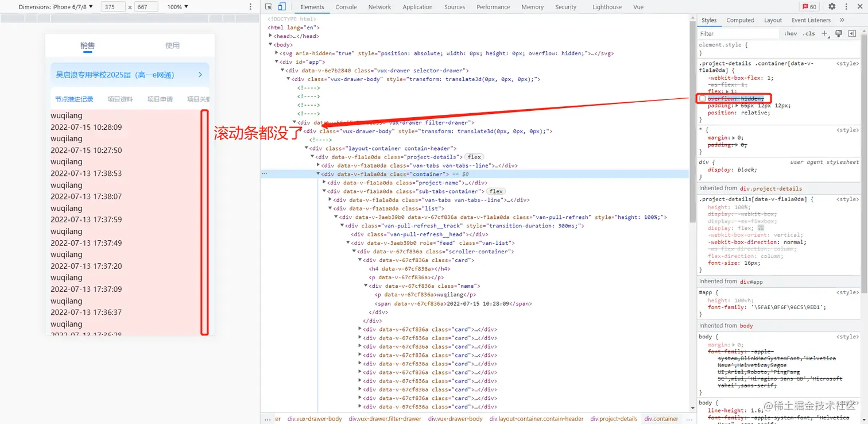
Task: Select the 节点推进记录 sub-tab
Action: [x=74, y=99]
